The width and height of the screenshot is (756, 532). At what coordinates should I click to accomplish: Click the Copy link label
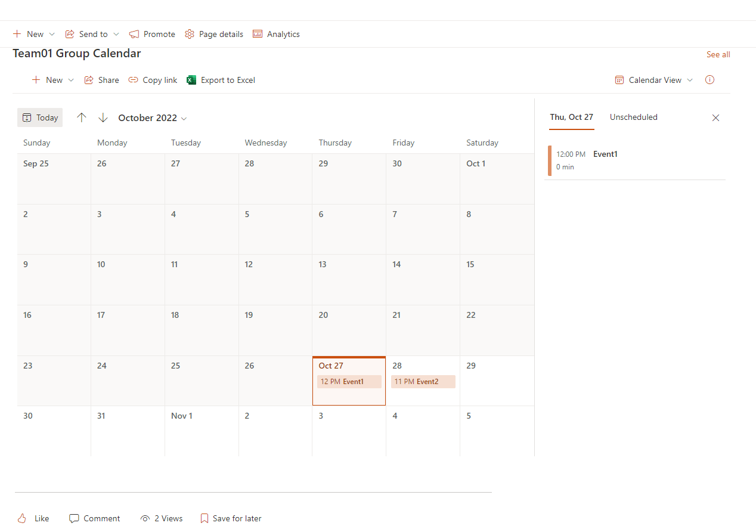click(160, 80)
